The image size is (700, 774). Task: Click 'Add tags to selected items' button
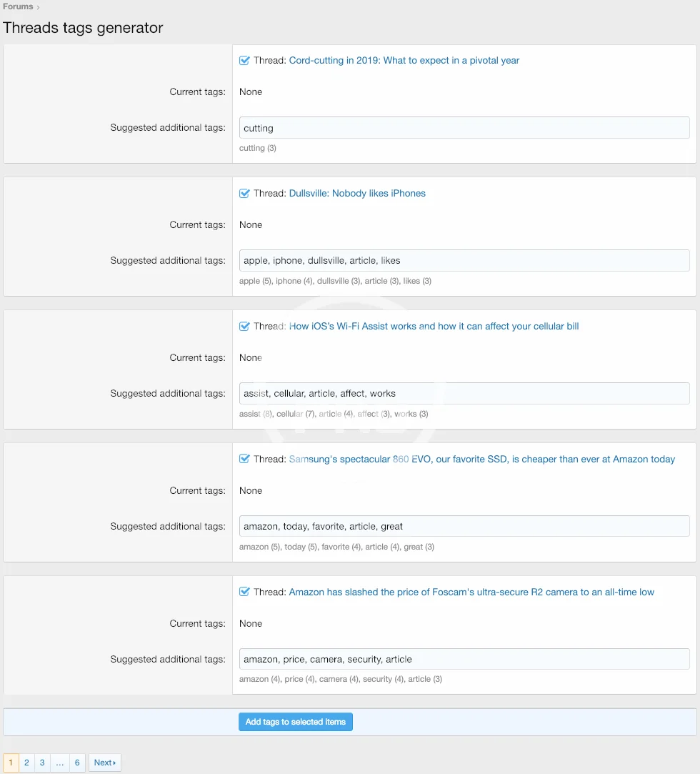(x=296, y=722)
